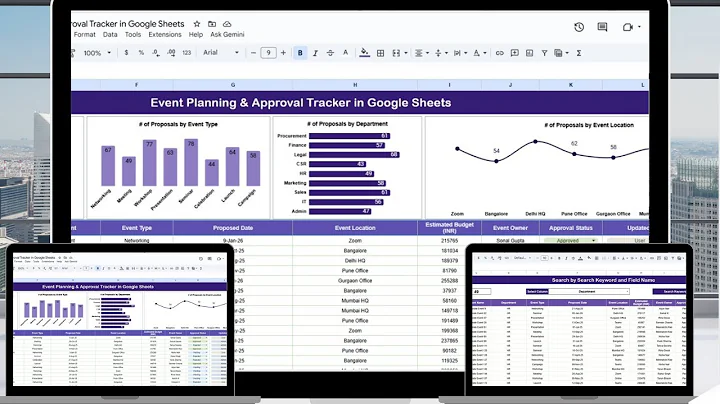
Task: Toggle Italic formatting in main toolbar
Action: (x=315, y=53)
